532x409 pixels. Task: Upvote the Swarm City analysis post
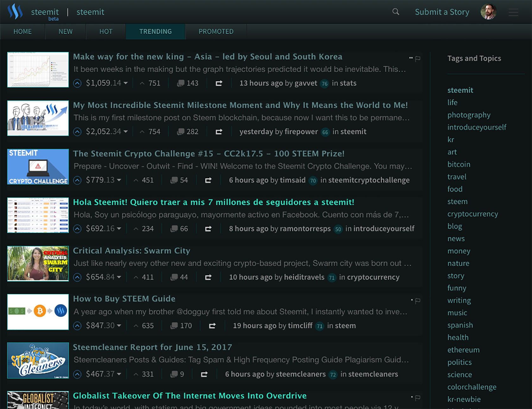click(77, 277)
